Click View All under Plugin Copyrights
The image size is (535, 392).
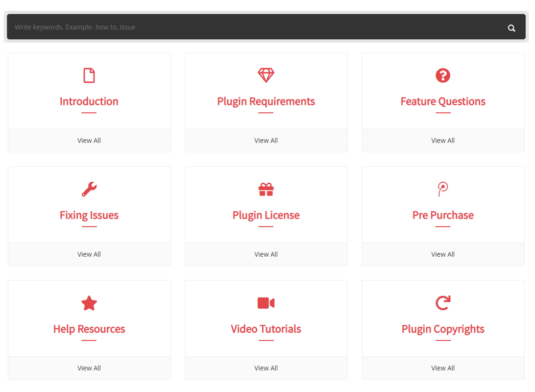click(443, 367)
